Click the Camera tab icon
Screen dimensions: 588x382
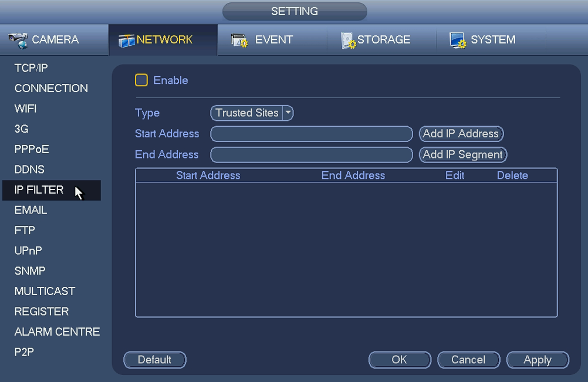(x=18, y=39)
